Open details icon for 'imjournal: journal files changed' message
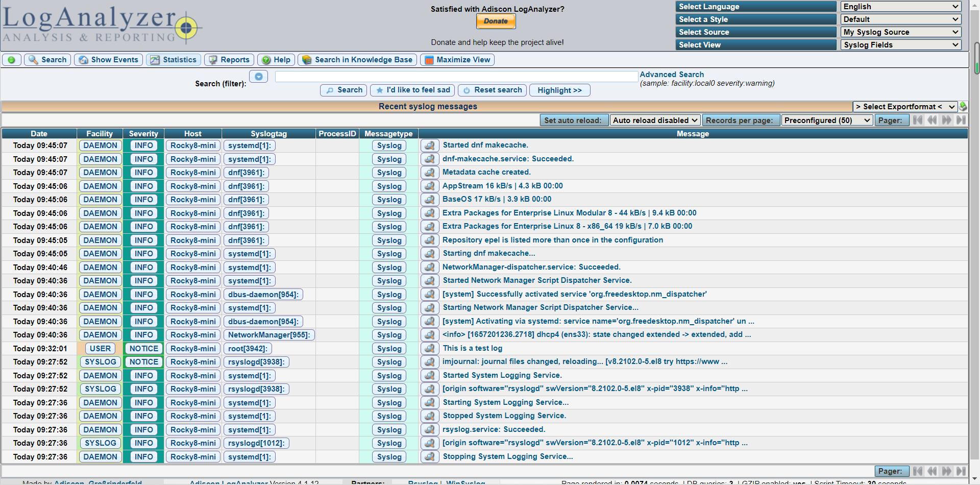The image size is (980, 485). pyautogui.click(x=430, y=362)
